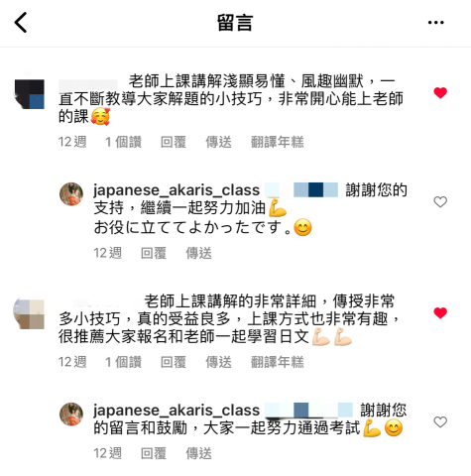The width and height of the screenshot is (471, 476).
Task: Tap 回覆 under the last teacher reply
Action: [x=154, y=453]
